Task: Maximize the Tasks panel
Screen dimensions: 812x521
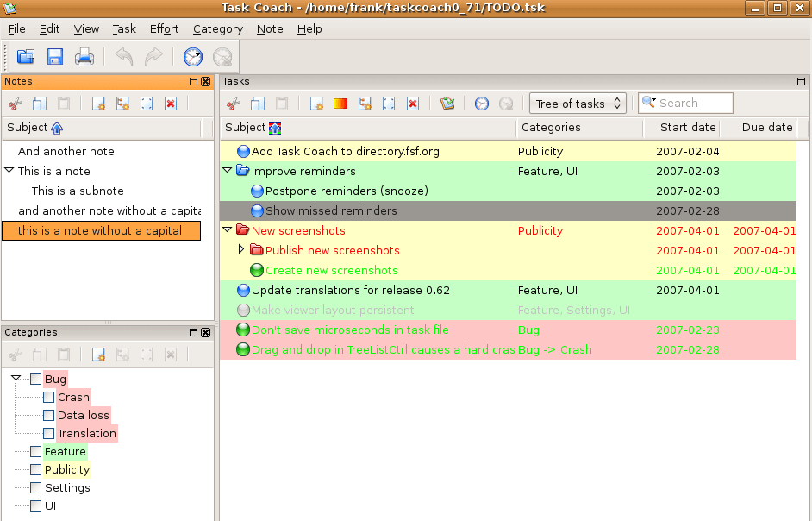Action: pyautogui.click(x=801, y=81)
